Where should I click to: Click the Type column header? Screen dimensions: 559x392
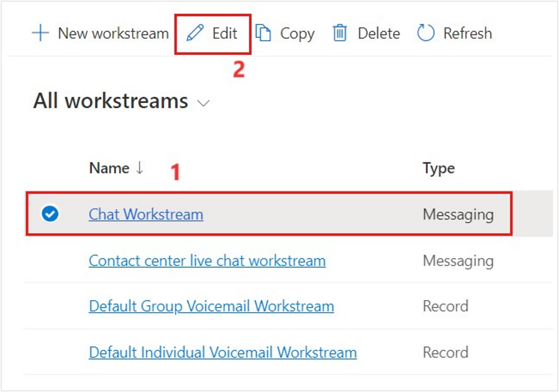click(439, 169)
